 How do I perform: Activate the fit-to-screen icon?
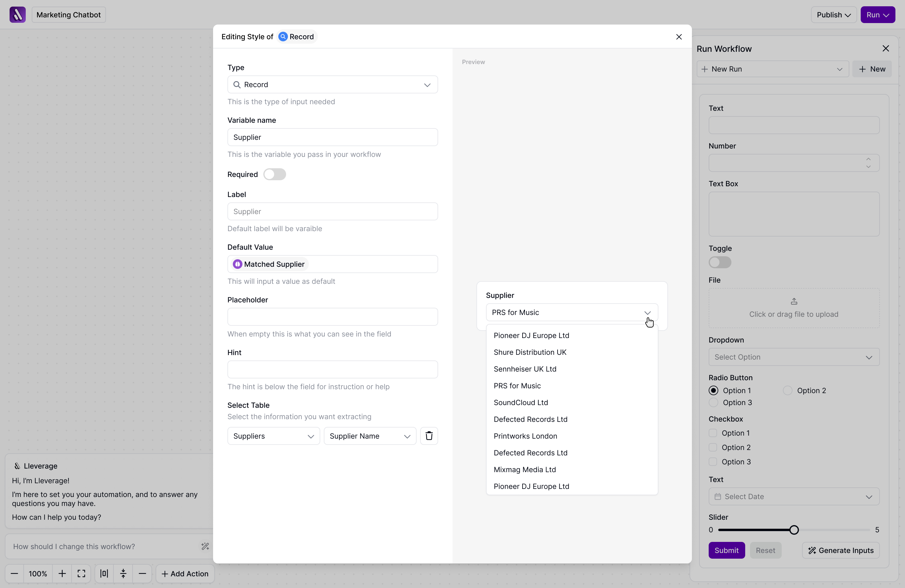81,574
